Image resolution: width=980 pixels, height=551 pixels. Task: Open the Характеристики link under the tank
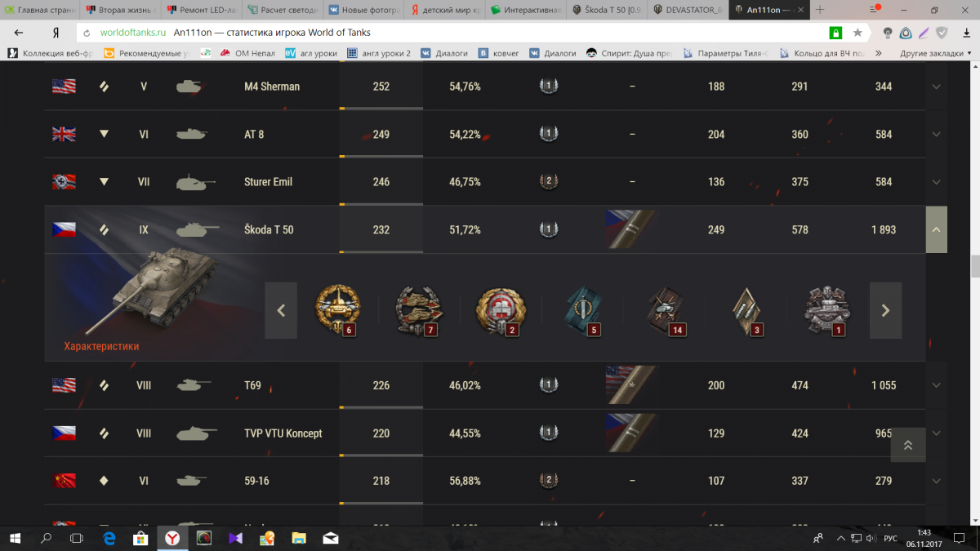tap(101, 346)
